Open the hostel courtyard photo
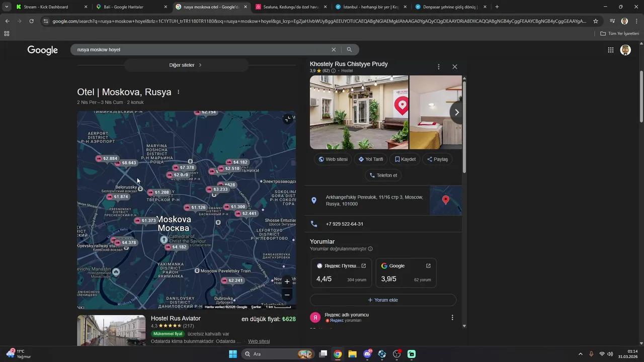 pyautogui.click(x=359, y=112)
